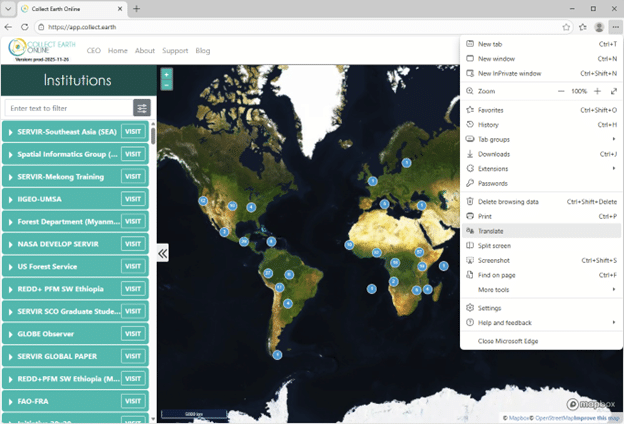Click the map zoom in plus button

point(166,74)
